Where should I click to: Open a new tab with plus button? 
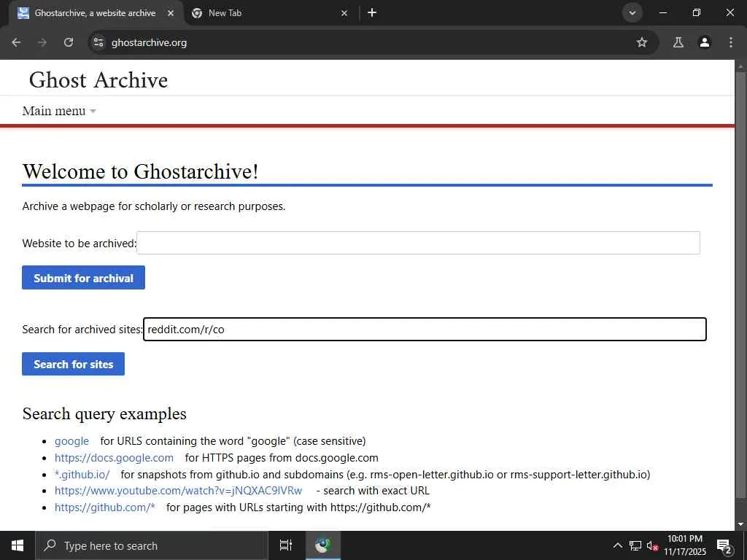372,13
